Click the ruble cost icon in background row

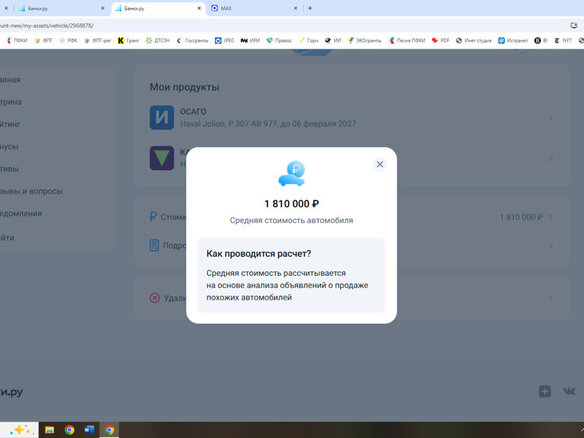[153, 216]
